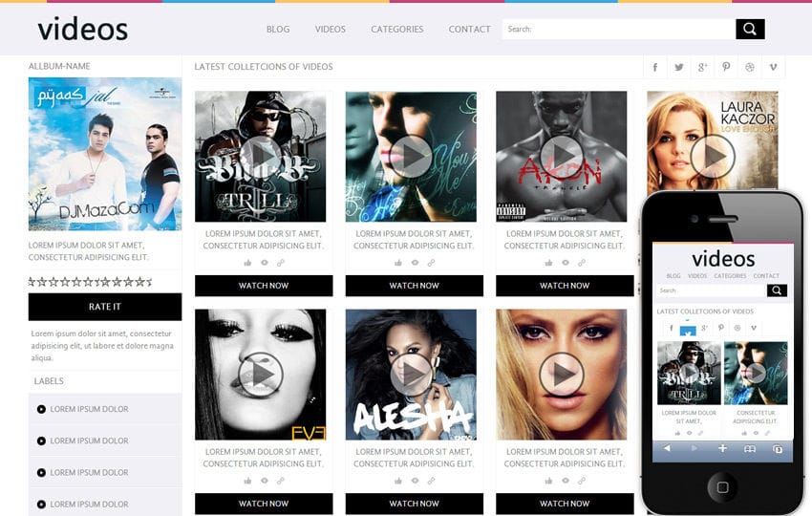The width and height of the screenshot is (812, 516).
Task: Click Twitter icon in phone mockup
Action: click(x=688, y=329)
